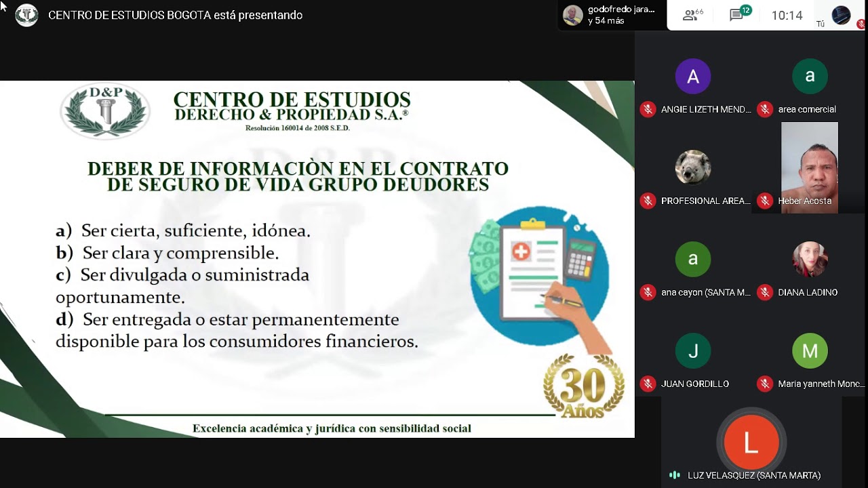
Task: Click your own profile avatar in the top bar
Action: (x=841, y=15)
